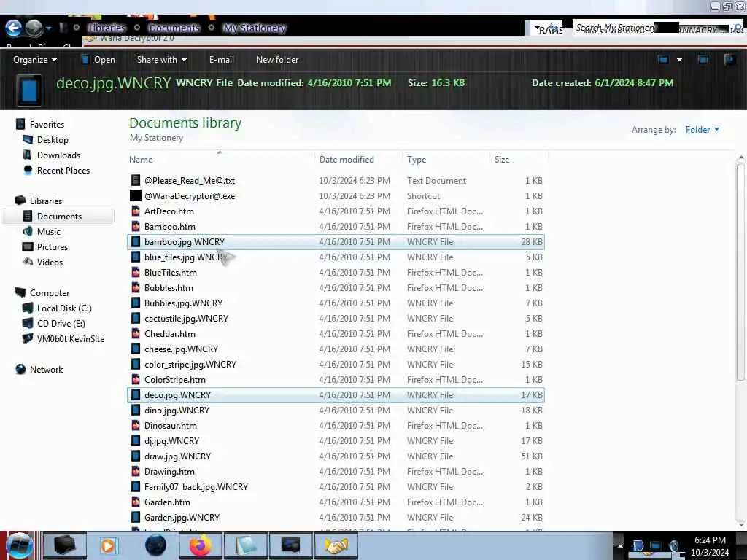Screen dimensions: 747x560
Task: Click the @Please_Read_Me@.txt file icon
Action: [x=136, y=181]
